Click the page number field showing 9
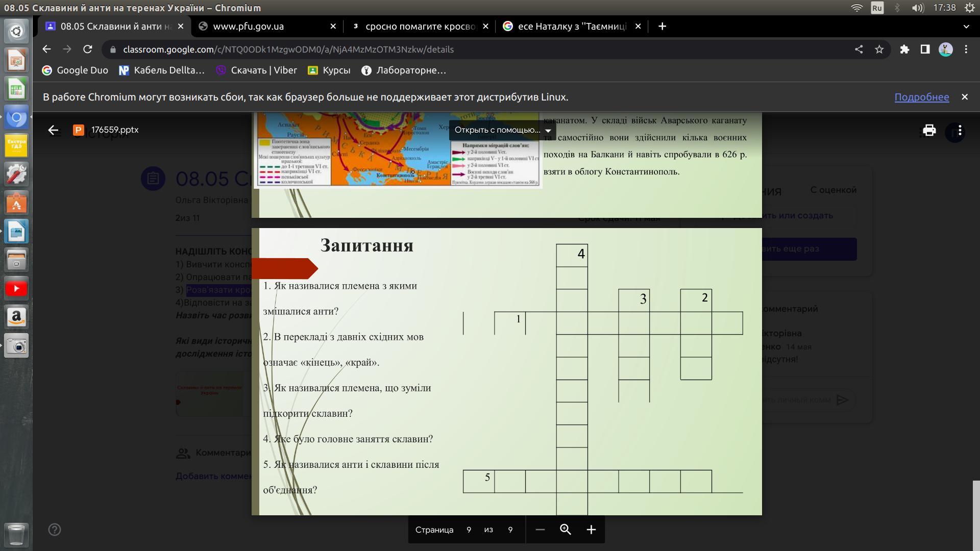Image resolution: width=980 pixels, height=551 pixels. pyautogui.click(x=469, y=530)
